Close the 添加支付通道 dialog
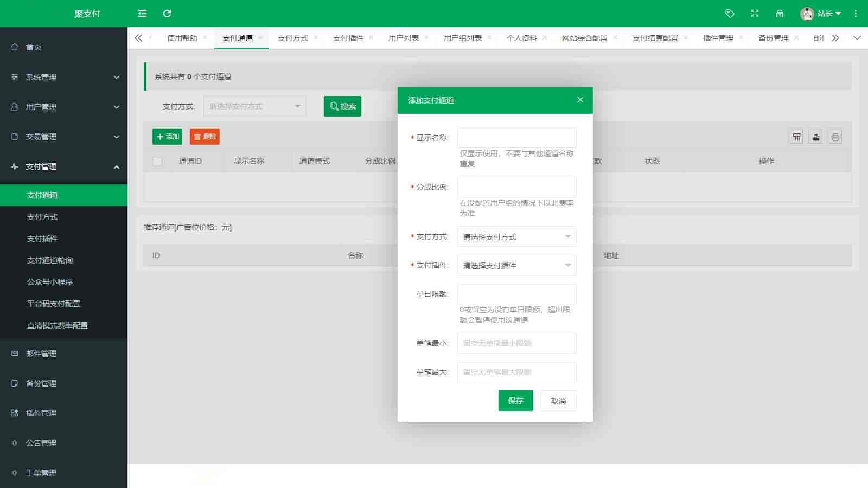 pyautogui.click(x=580, y=100)
